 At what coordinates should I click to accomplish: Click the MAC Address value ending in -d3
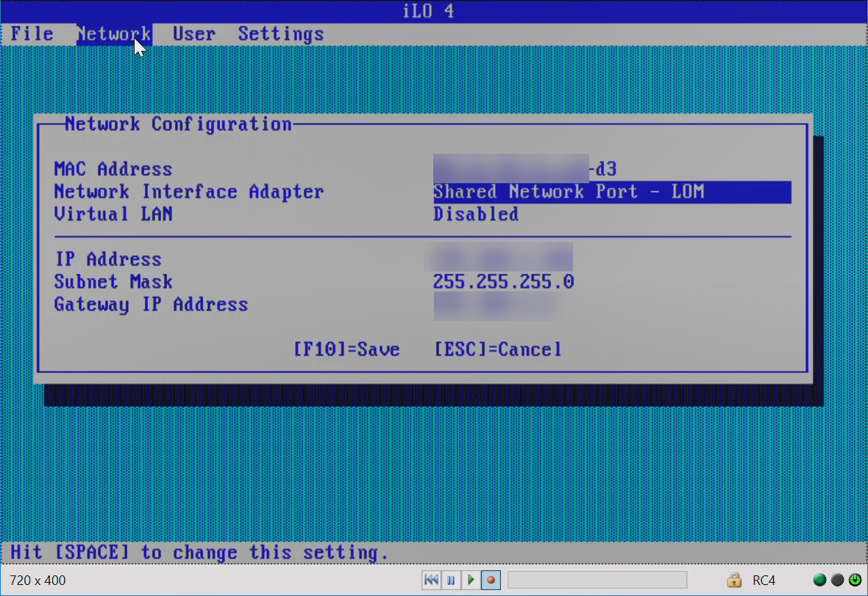[x=524, y=168]
